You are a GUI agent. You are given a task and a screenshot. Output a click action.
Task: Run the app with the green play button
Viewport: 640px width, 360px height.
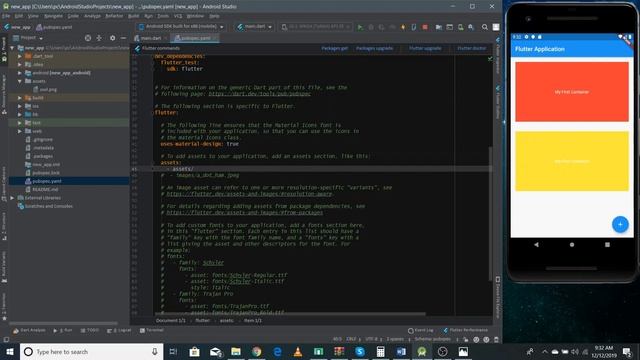click(360, 27)
